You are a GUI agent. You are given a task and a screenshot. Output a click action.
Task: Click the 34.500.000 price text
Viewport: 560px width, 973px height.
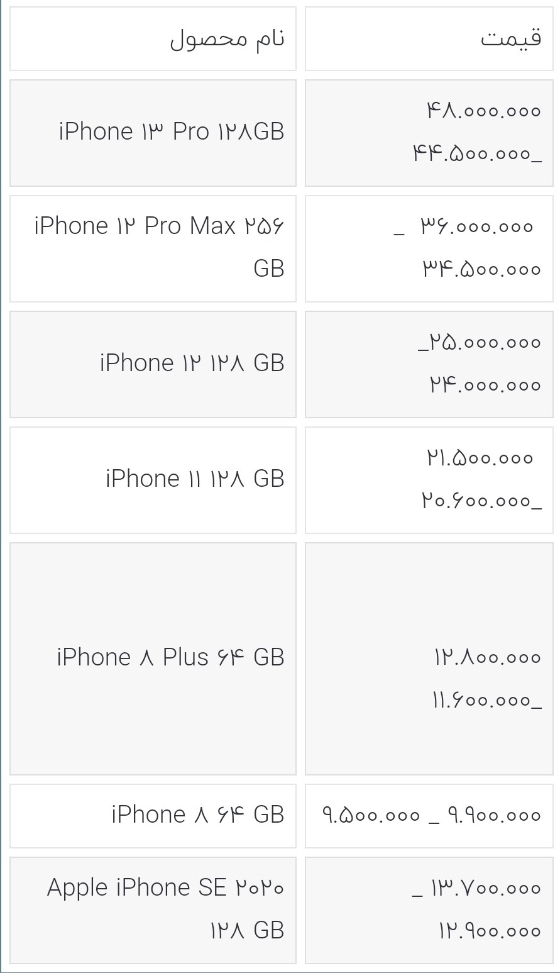coord(481,270)
